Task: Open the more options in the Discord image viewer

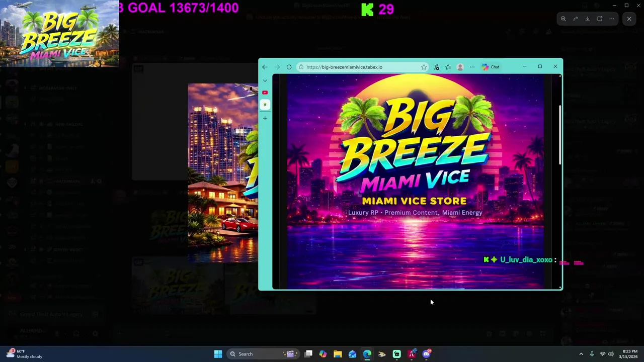Action: coord(612,19)
